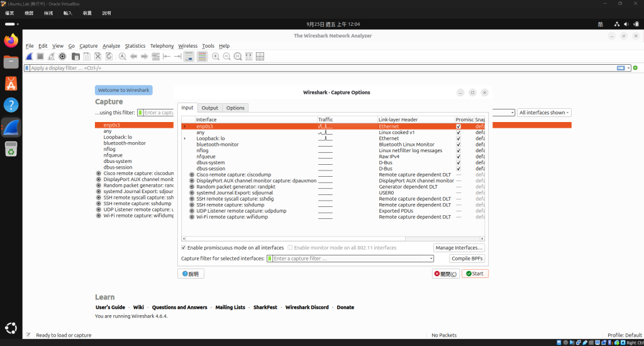644x346 pixels.
Task: Toggle promiscuous checkbox for dbus-session row
Action: point(458,169)
